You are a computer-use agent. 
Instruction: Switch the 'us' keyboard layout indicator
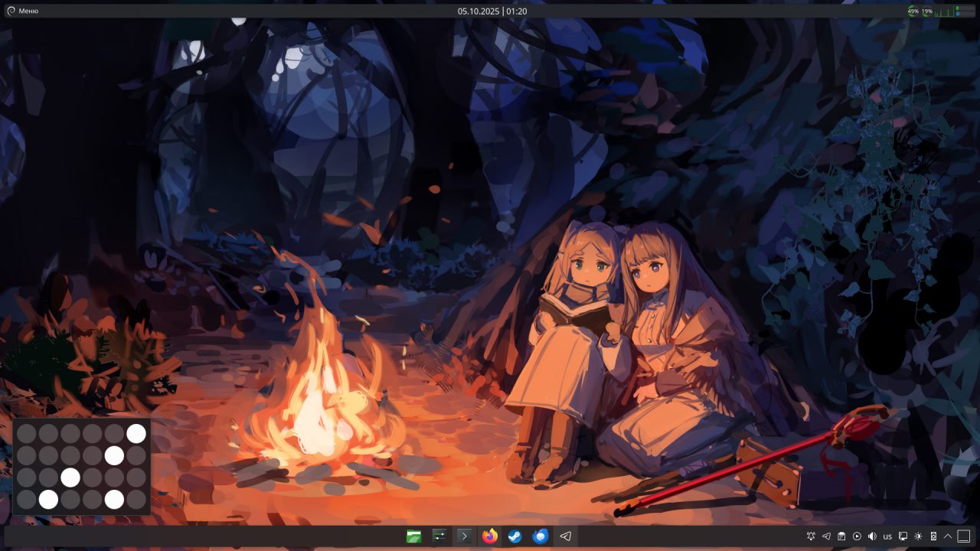tap(887, 536)
